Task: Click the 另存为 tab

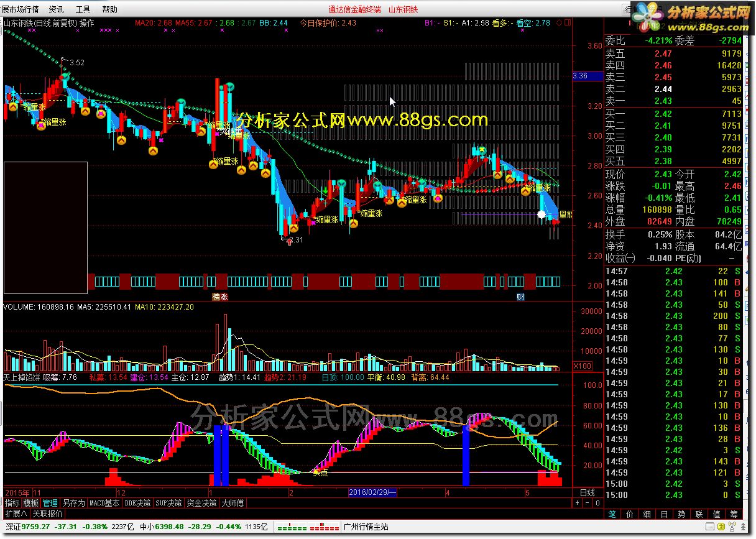Action: (x=73, y=503)
